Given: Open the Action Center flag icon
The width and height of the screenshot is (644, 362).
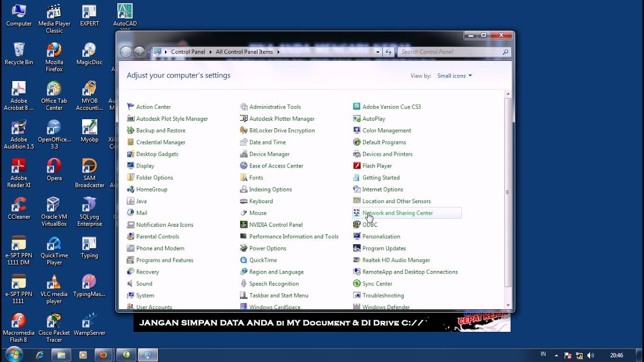Looking at the screenshot, I should 131,107.
